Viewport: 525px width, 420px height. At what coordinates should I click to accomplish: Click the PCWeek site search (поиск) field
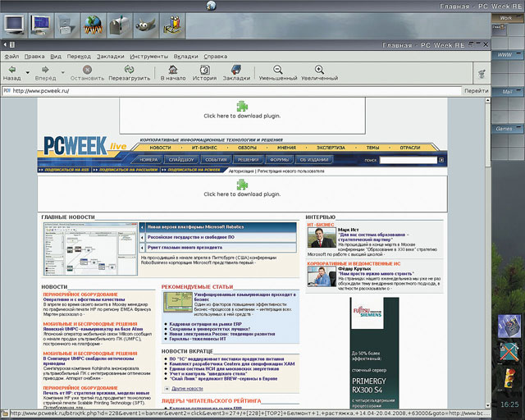(x=409, y=160)
